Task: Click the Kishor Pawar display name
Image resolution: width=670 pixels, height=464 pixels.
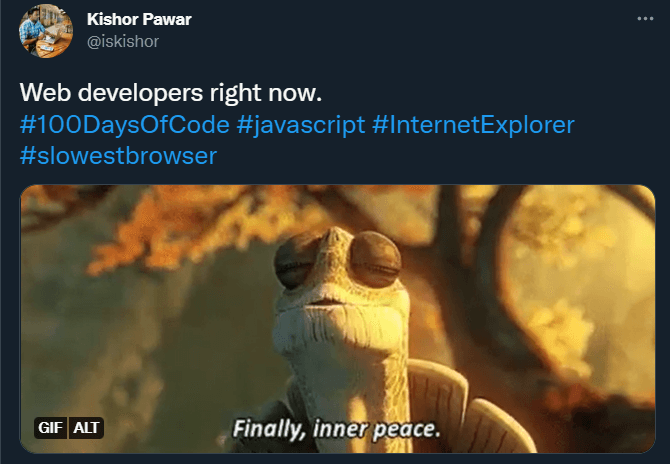Action: [139, 19]
